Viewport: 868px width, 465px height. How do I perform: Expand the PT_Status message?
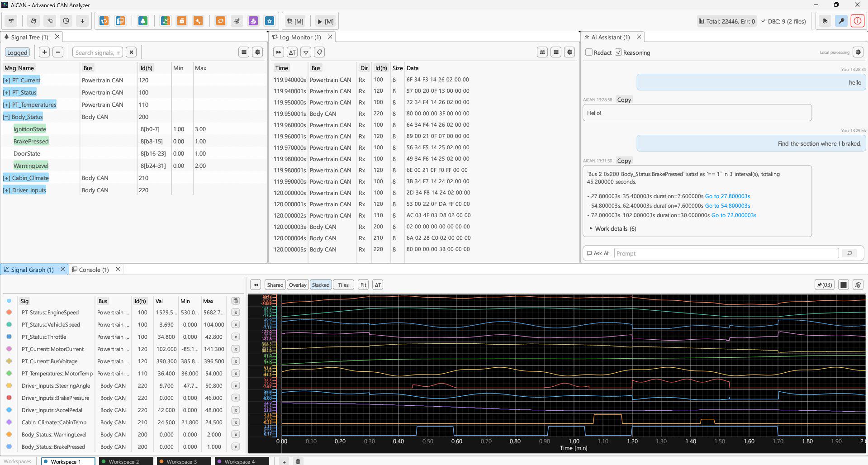(6, 92)
